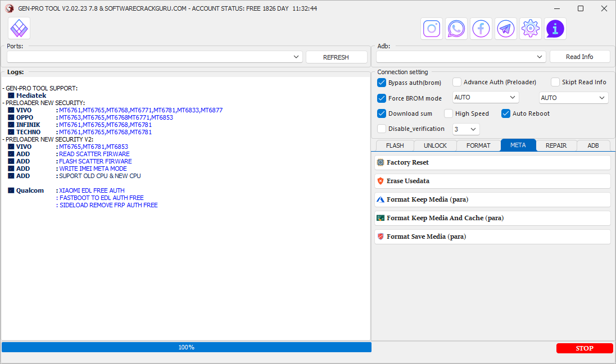This screenshot has height=364, width=616.
Task: Toggle the Auto Reboot checkbox
Action: click(506, 113)
